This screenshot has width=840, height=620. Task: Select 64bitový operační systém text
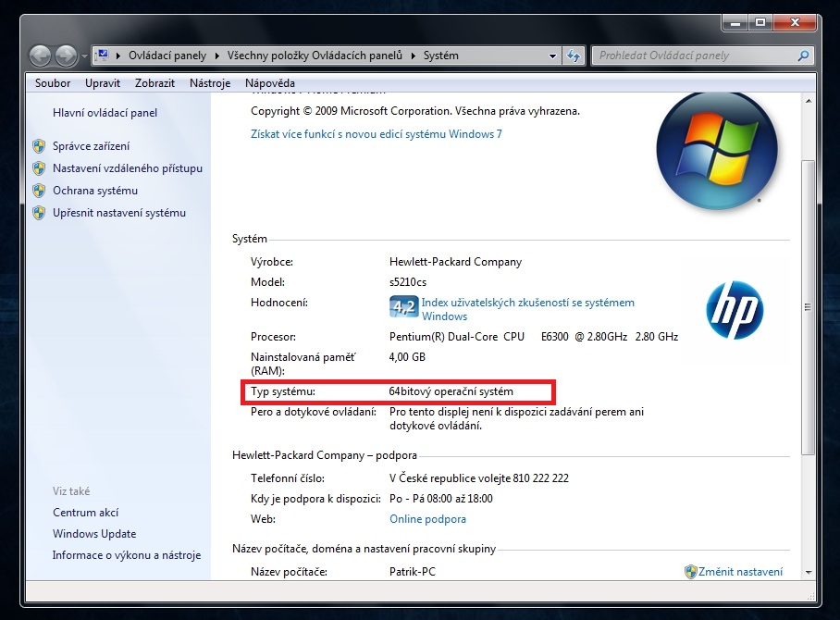pos(451,391)
